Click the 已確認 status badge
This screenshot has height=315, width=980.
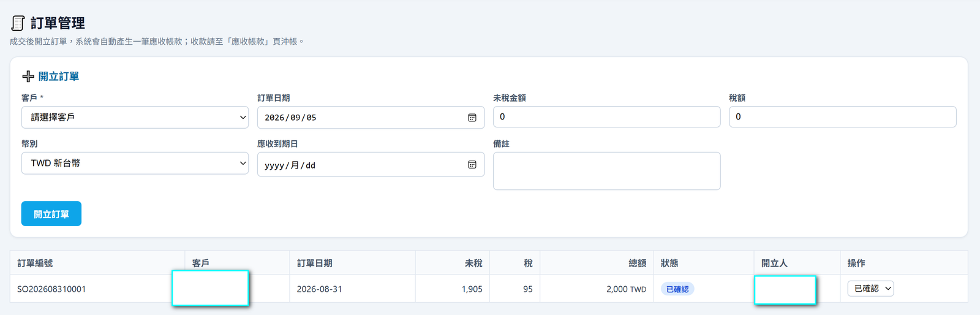point(677,289)
